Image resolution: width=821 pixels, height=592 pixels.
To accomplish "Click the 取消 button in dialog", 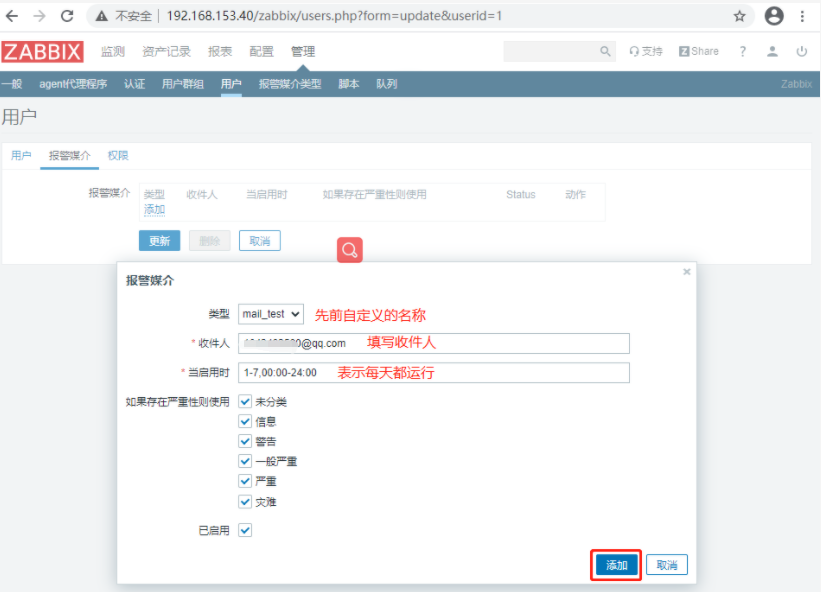I will click(667, 565).
